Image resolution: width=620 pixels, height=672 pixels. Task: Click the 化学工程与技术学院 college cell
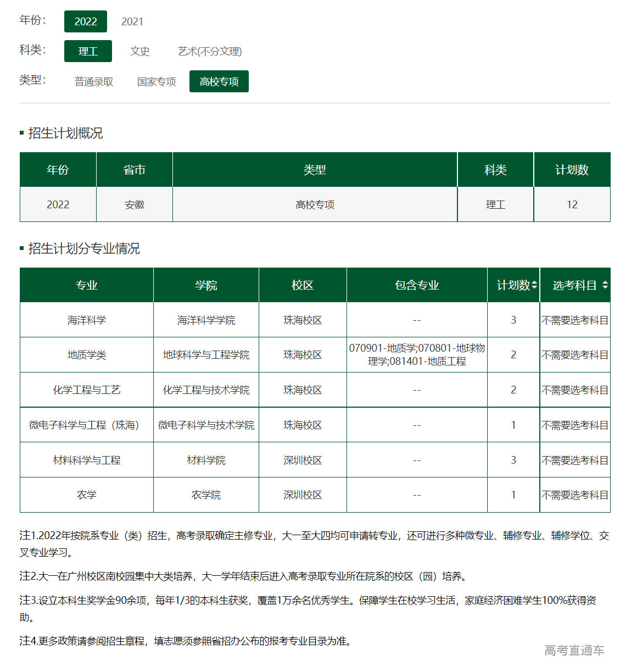205,390
